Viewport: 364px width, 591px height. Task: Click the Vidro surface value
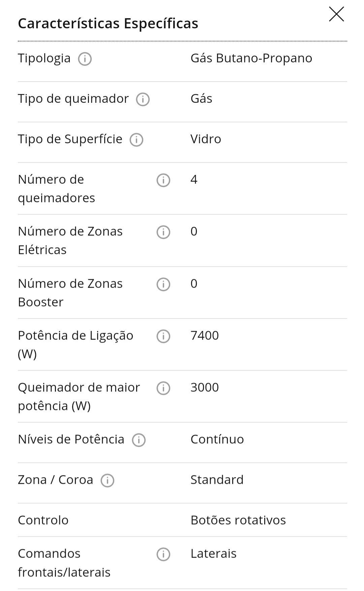[206, 139]
